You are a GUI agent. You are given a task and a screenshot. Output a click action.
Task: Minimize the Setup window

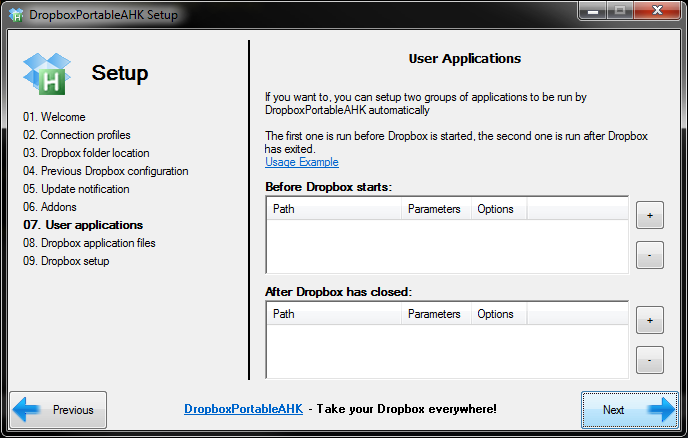point(593,11)
